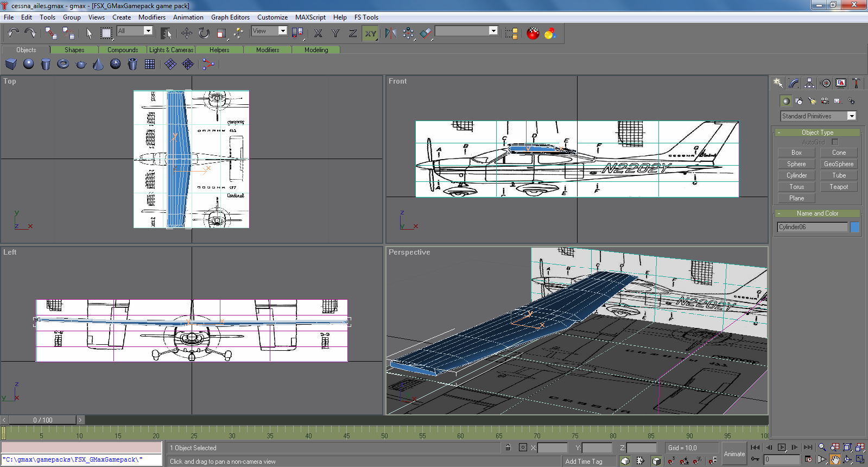
Task: Click the Mirror Selected Objects icon
Action: [390, 33]
